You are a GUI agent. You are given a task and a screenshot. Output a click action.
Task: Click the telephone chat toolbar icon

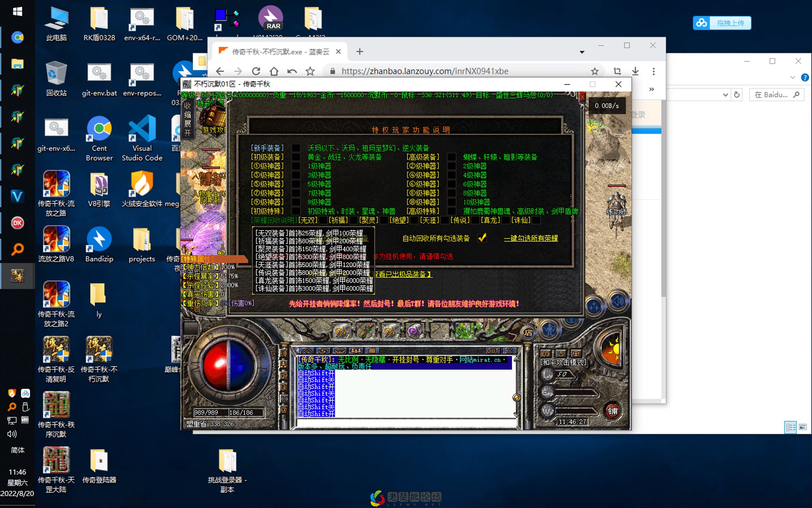click(x=339, y=351)
